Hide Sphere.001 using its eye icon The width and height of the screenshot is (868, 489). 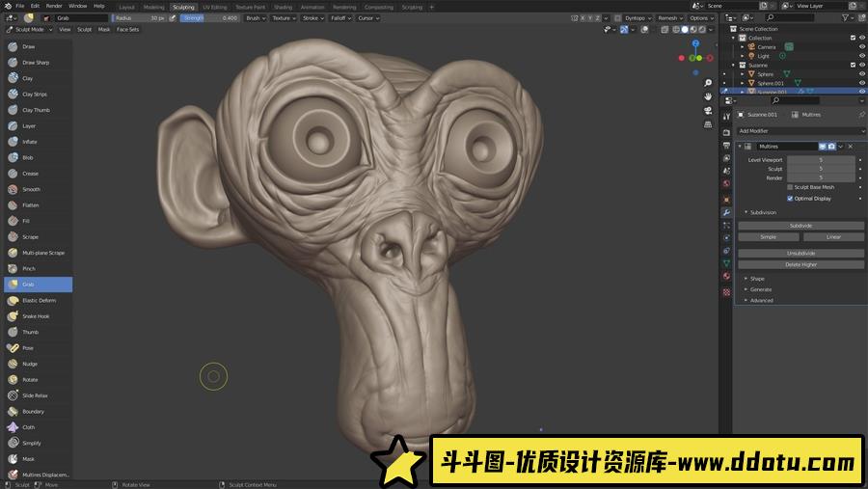[862, 83]
